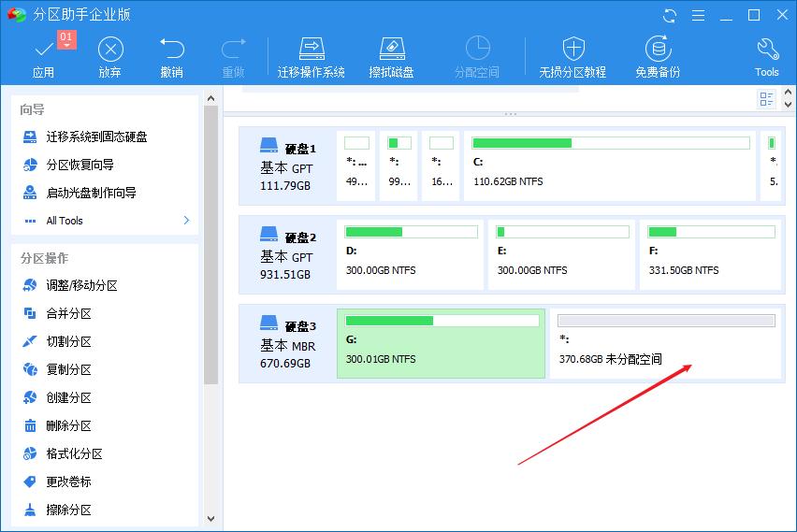
Task: Select F: 331.50GB NTFS partition
Action: click(x=711, y=254)
